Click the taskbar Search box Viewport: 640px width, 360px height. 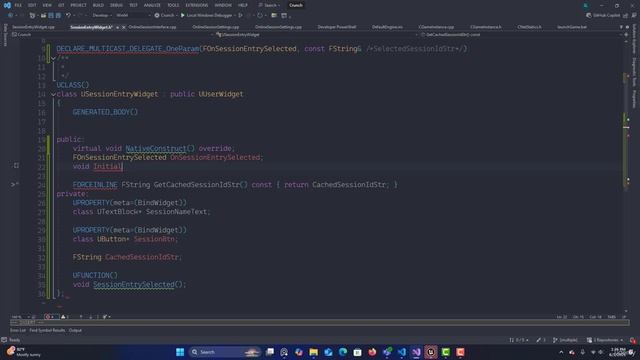225,352
